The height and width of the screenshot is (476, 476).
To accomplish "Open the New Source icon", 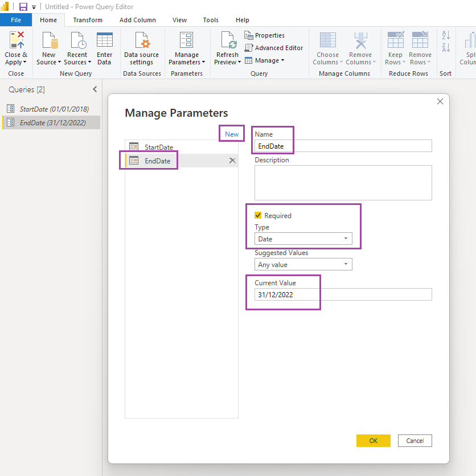I will tap(50, 40).
